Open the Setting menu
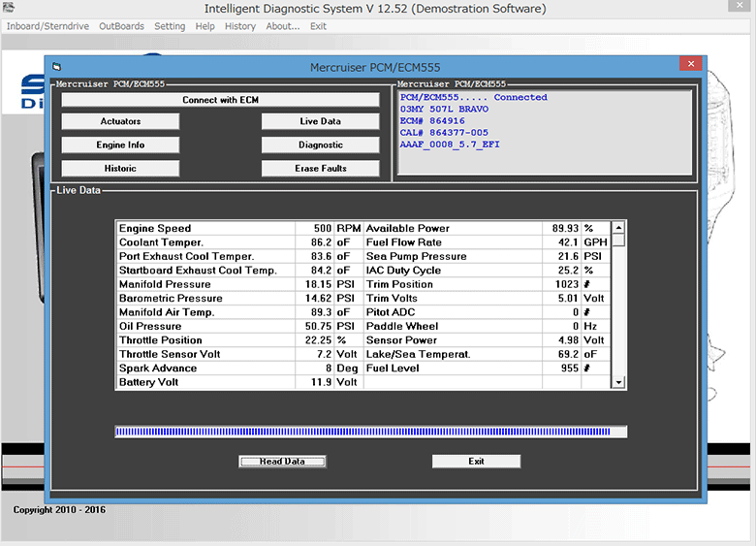Image resolution: width=756 pixels, height=546 pixels. 170,26
